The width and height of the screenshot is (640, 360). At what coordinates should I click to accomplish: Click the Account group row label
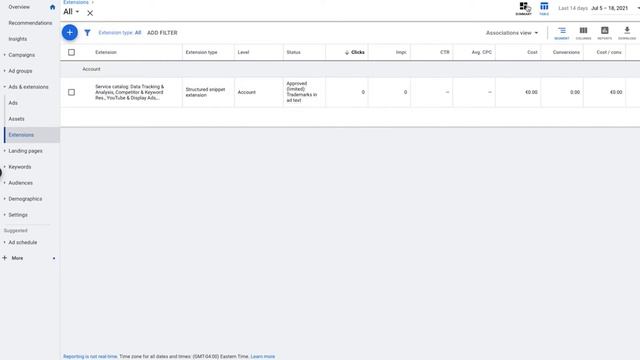point(91,69)
